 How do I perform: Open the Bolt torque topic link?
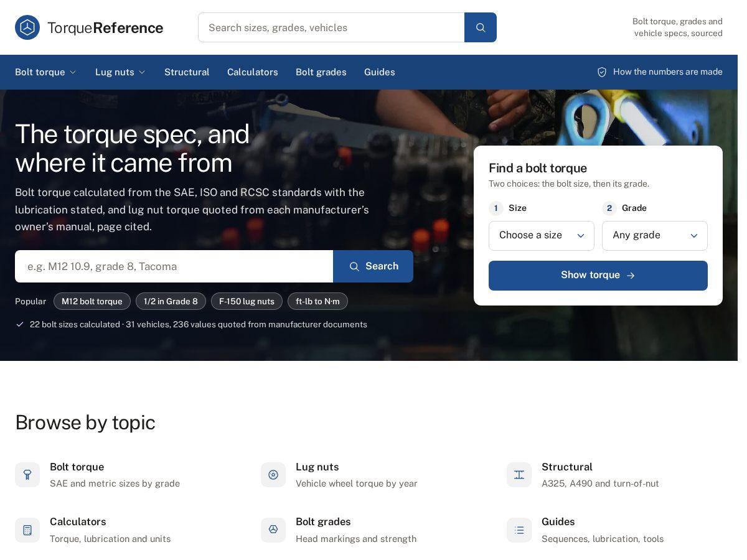point(77,467)
